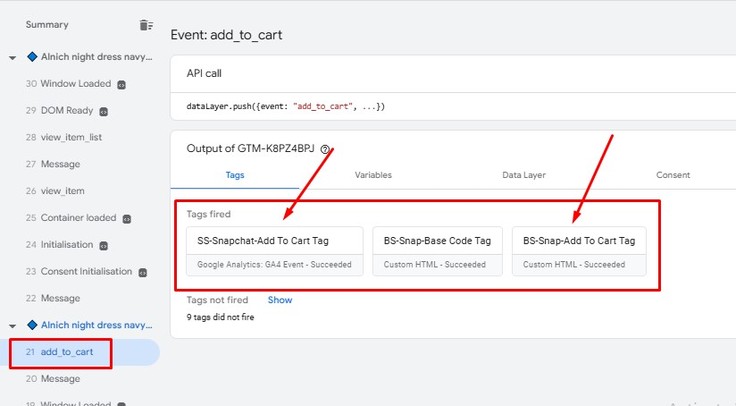The height and width of the screenshot is (406, 736).
Task: Click the API badge icon beside Window Loaded 30
Action: [121, 84]
